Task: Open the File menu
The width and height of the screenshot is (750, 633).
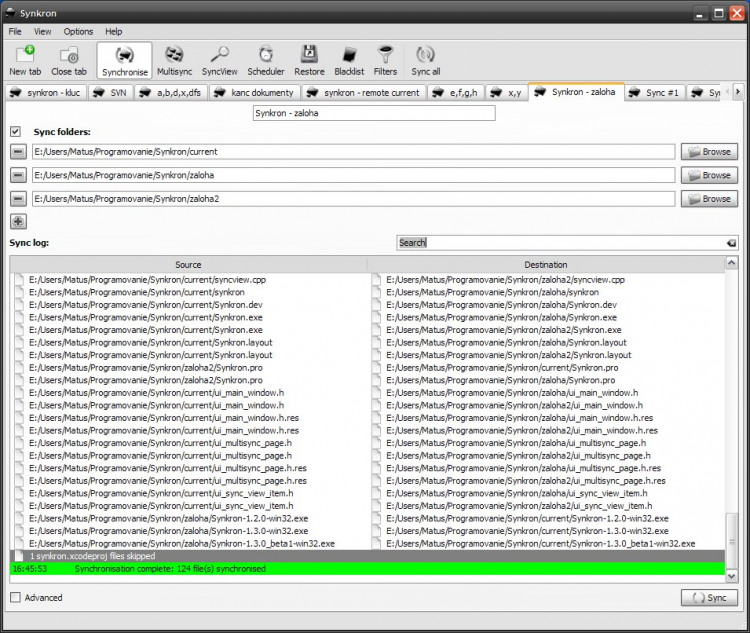Action: [x=15, y=32]
